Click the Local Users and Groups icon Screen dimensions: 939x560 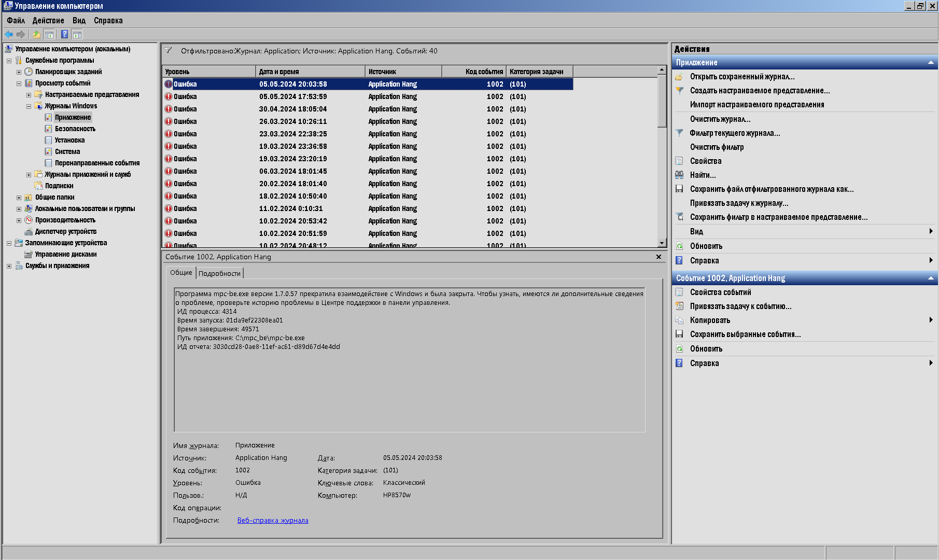point(29,208)
